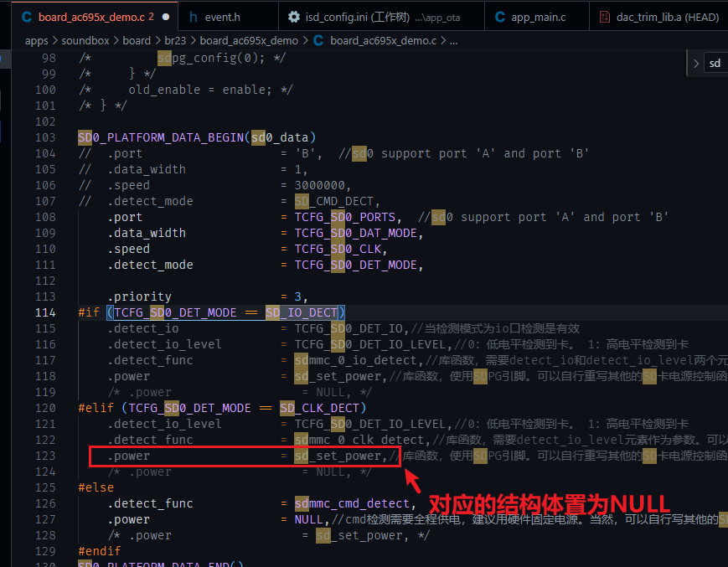
Task: Click the unsaved dot on board_ac695x_demo.c tab
Action: coord(166,17)
